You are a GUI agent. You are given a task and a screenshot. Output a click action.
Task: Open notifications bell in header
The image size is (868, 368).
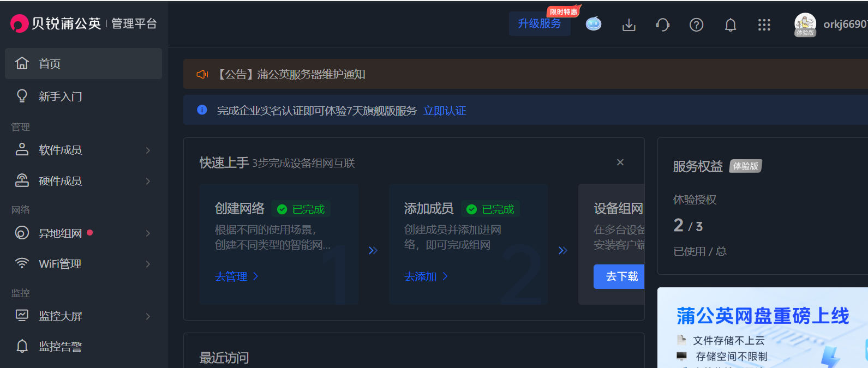(x=731, y=25)
